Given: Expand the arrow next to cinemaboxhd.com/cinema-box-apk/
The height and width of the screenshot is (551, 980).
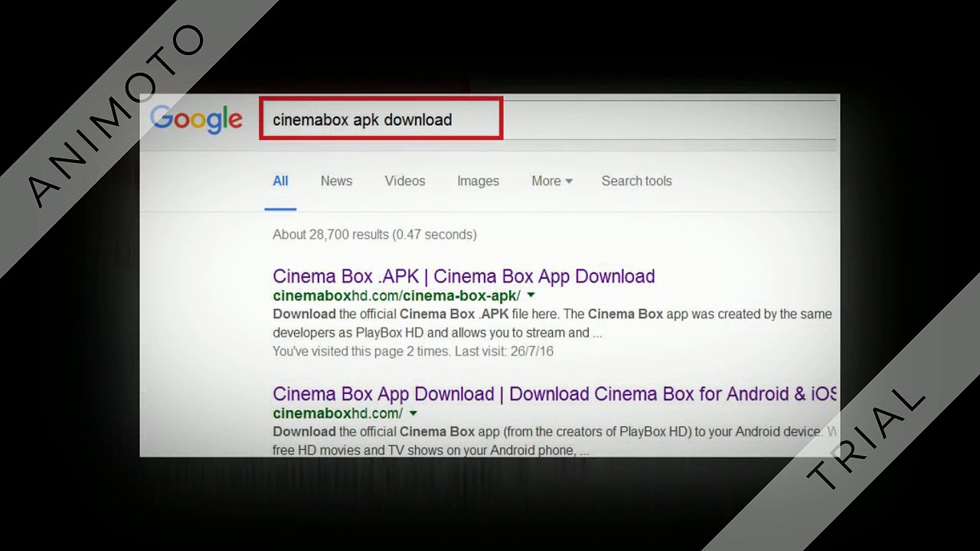Looking at the screenshot, I should tap(531, 295).
